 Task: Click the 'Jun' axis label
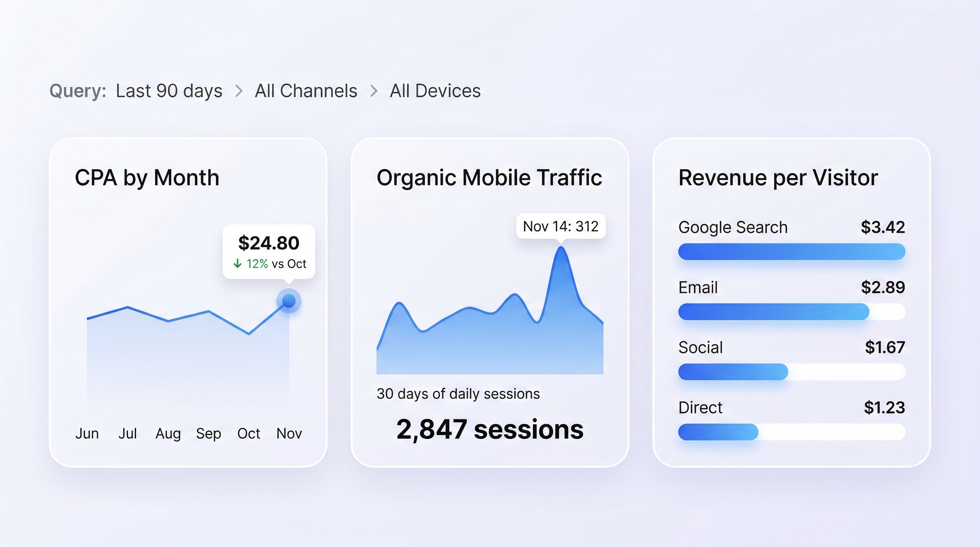pos(87,434)
